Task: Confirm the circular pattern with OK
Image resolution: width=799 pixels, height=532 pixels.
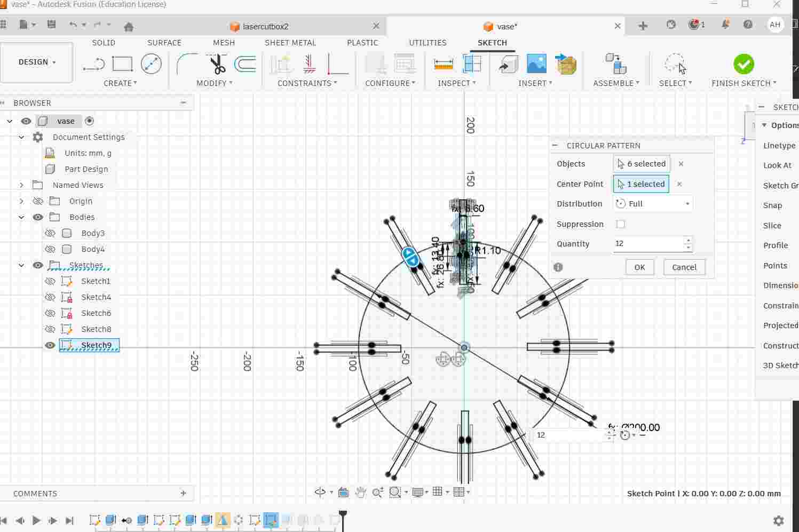Action: [x=639, y=267]
